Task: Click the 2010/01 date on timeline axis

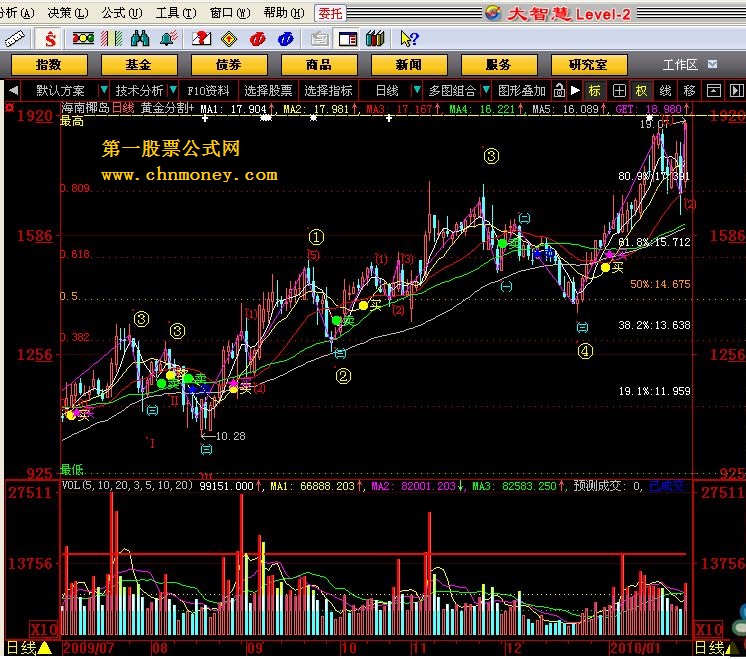Action: click(635, 648)
